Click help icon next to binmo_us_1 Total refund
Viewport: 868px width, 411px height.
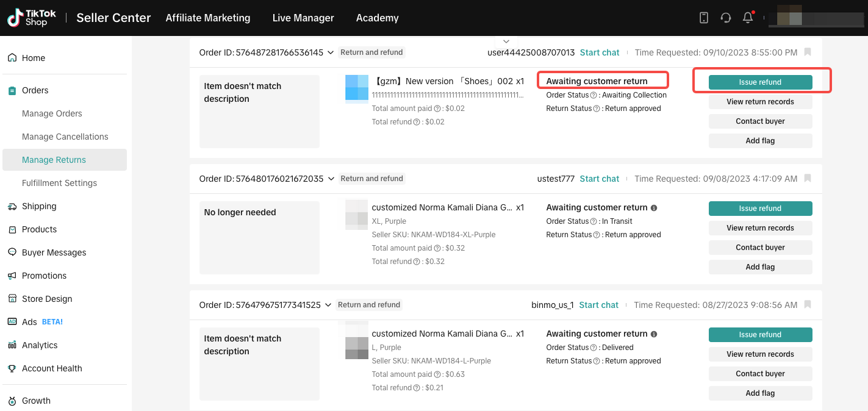tap(417, 388)
